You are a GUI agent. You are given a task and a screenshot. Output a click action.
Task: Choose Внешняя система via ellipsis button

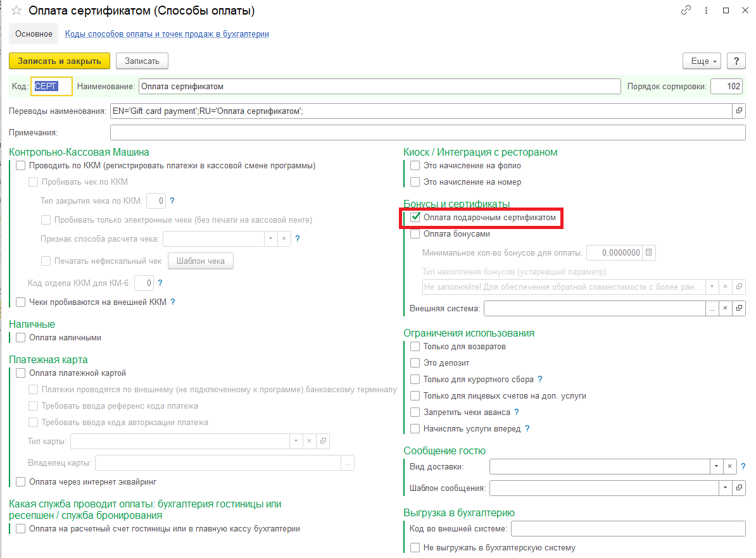pyautogui.click(x=712, y=308)
